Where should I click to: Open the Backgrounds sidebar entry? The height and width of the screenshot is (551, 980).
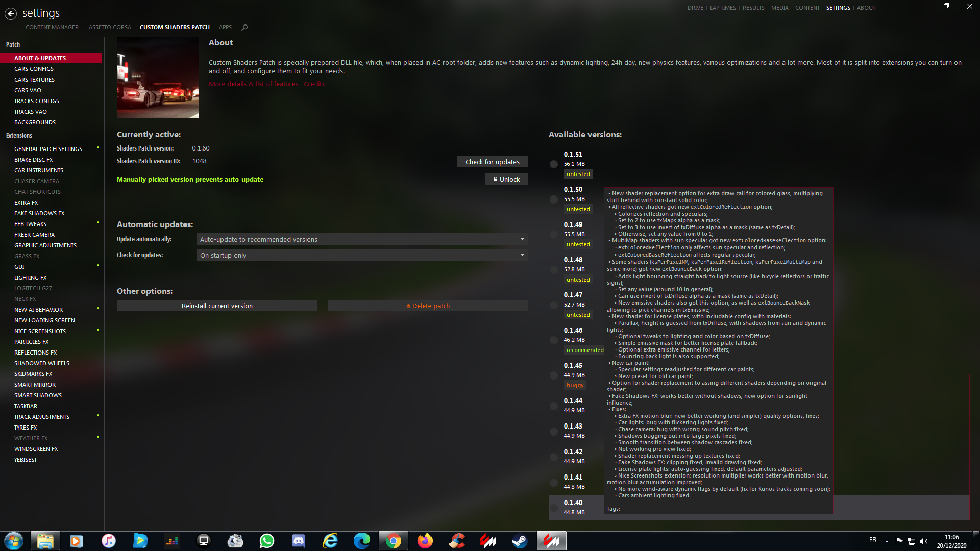pos(35,122)
